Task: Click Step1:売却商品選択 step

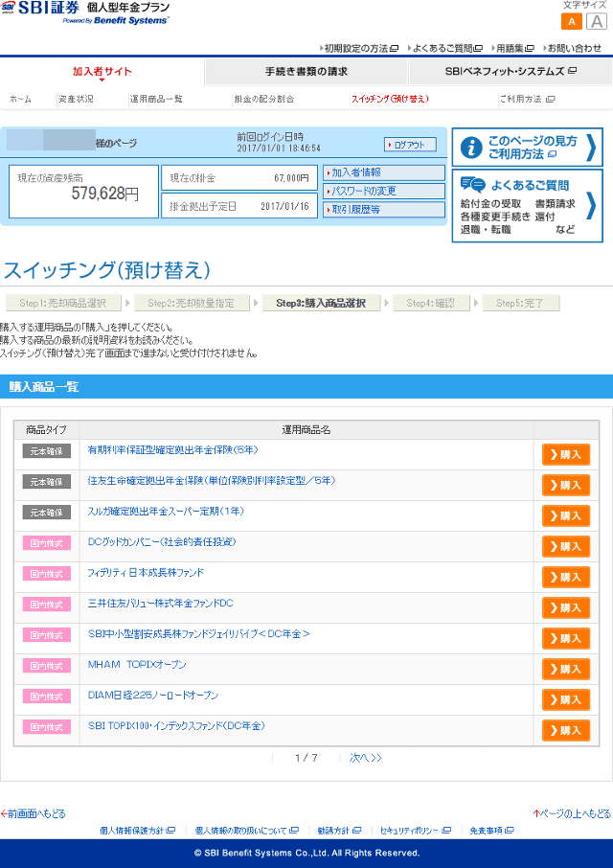Action: (x=62, y=303)
